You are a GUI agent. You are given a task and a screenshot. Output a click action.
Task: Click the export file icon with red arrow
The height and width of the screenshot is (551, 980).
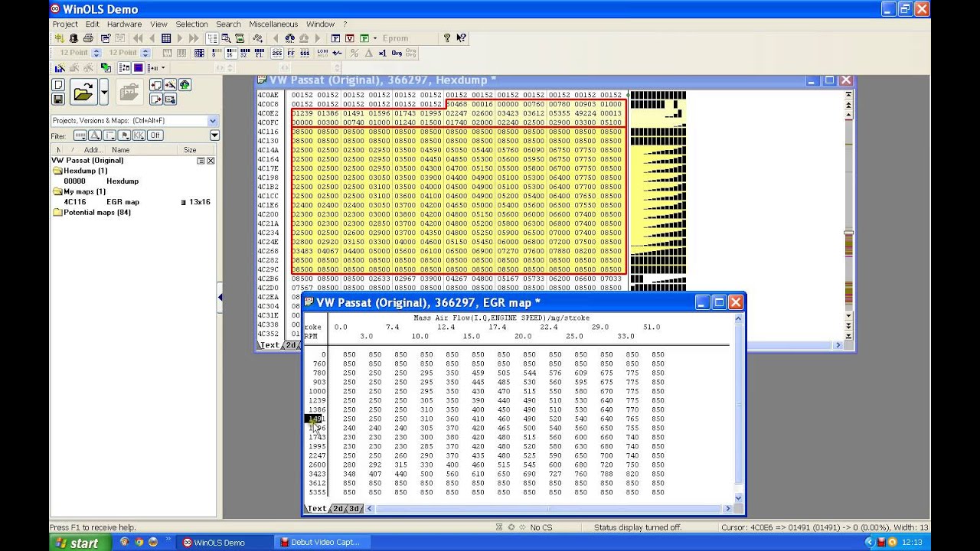[x=155, y=99]
